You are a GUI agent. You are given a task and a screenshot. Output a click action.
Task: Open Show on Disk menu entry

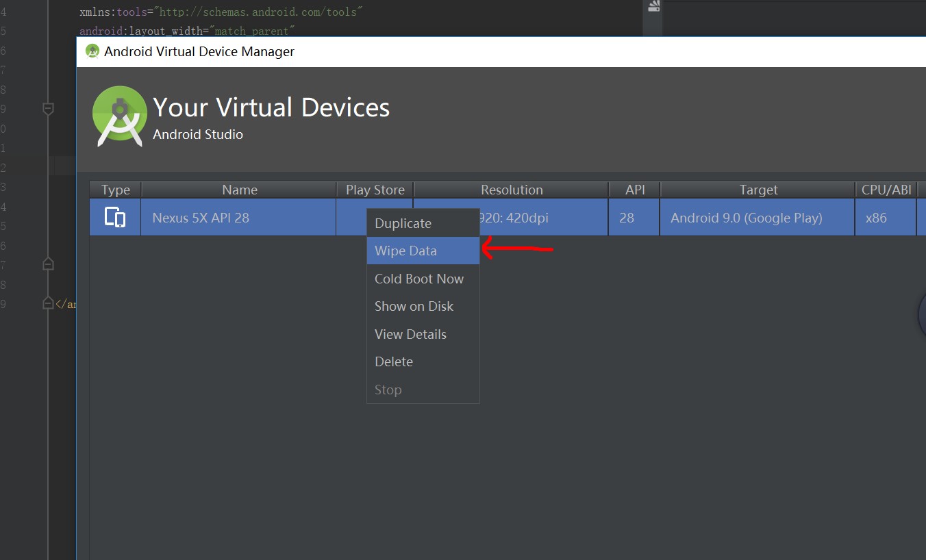(423, 306)
